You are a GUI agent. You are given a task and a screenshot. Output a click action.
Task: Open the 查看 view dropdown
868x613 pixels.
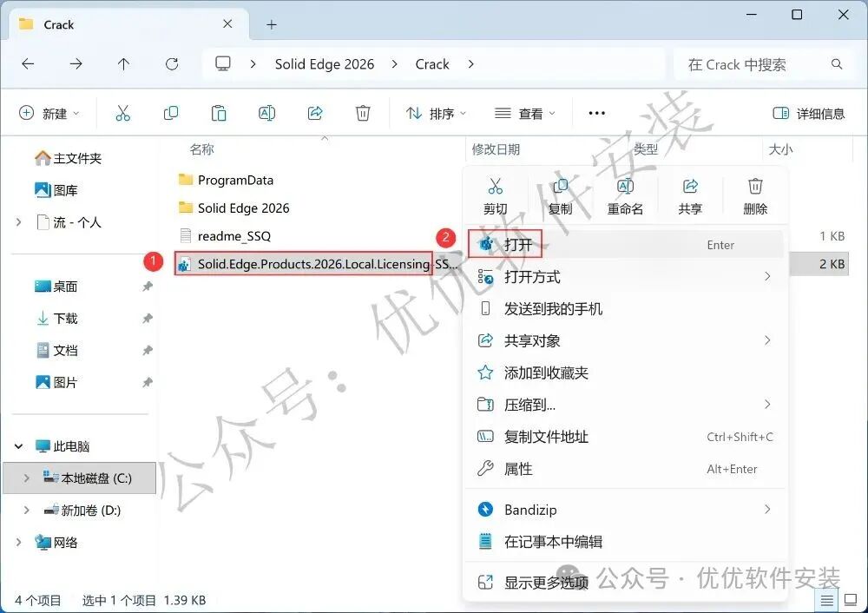(x=525, y=114)
